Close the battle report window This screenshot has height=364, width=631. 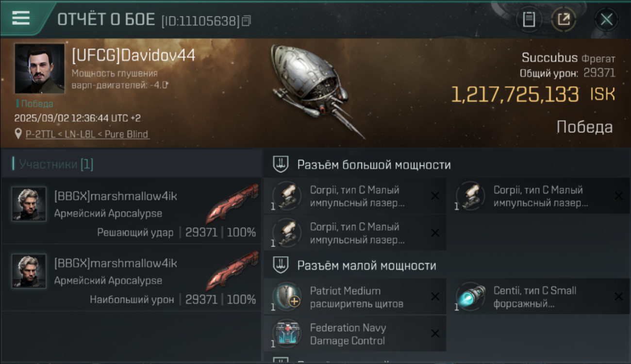[606, 19]
